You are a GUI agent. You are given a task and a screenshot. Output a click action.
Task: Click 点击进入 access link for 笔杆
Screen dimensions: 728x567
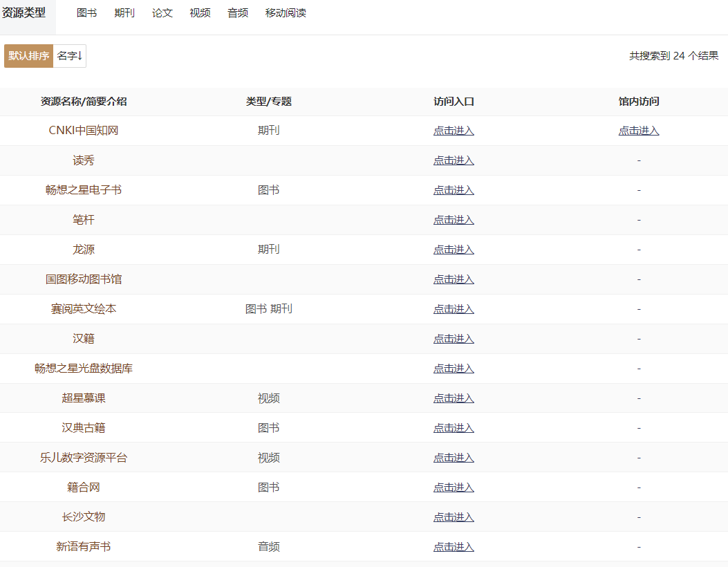[x=454, y=220]
